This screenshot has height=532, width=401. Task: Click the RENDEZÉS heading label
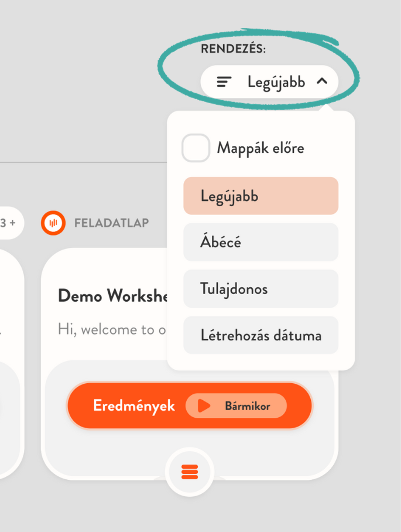[x=233, y=49]
